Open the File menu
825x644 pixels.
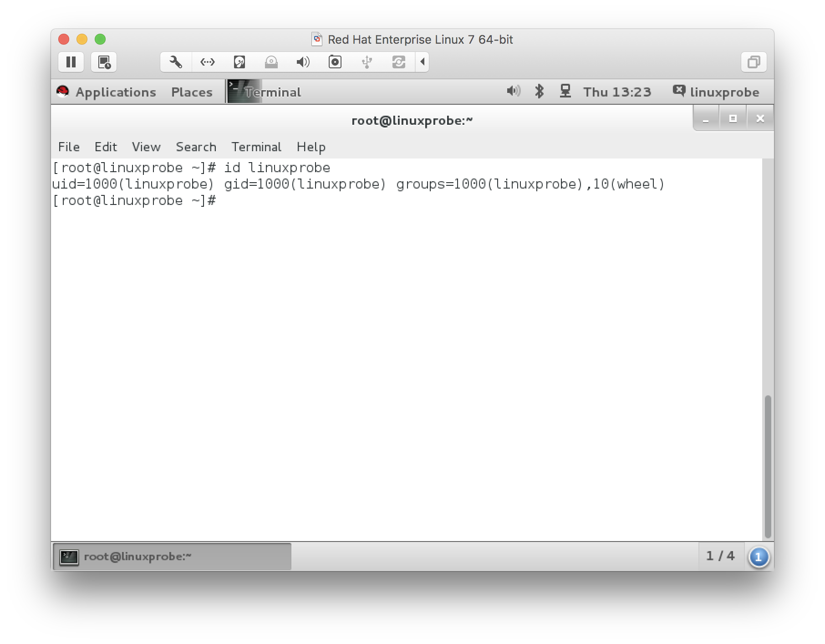pos(69,147)
